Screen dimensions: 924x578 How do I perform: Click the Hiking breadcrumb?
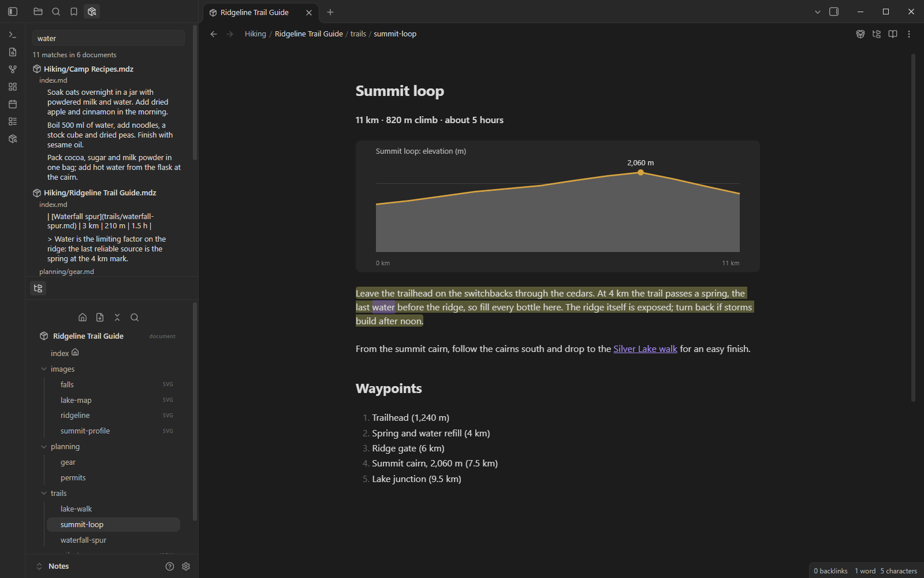coord(255,34)
